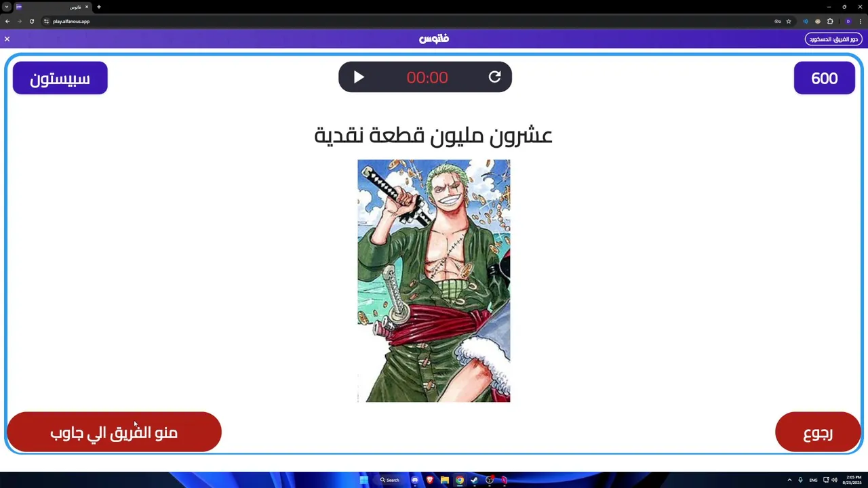Open the Extensions puzzle-piece menu
This screenshot has height=488, width=868.
830,21
